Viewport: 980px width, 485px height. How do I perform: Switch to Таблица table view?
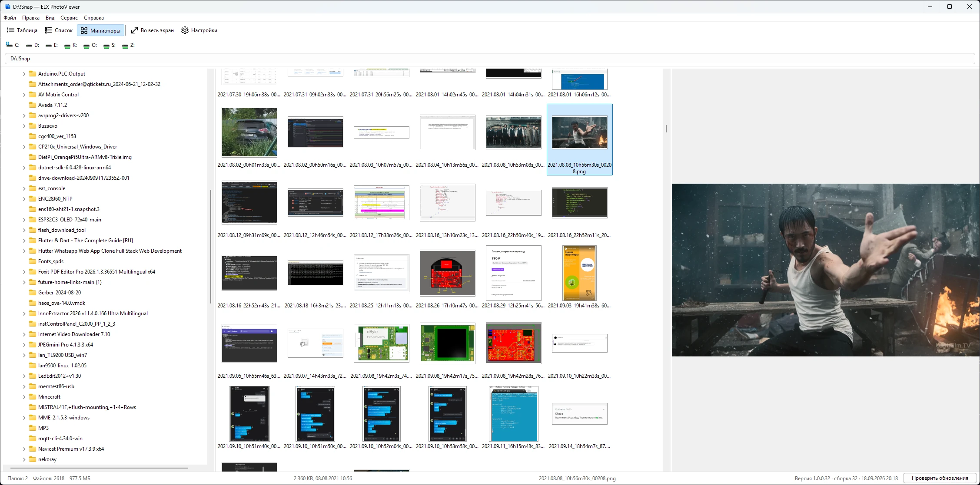coord(22,30)
